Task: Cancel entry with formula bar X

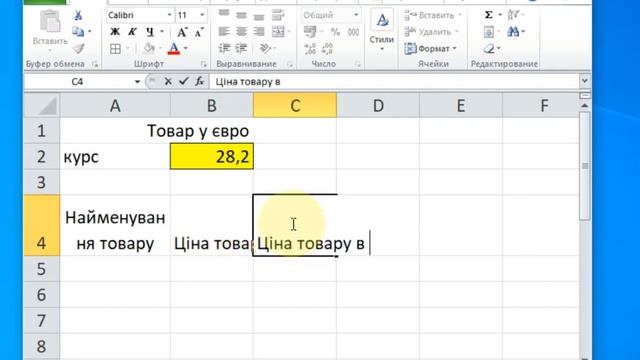Action: [168, 82]
